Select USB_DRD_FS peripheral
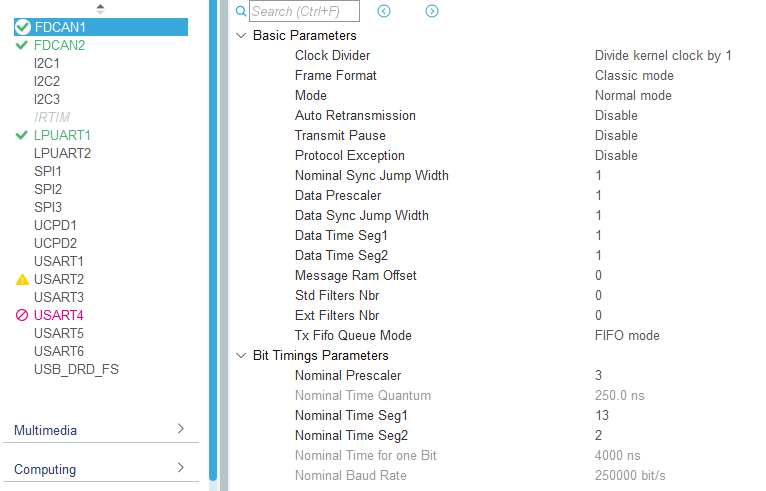The image size is (766, 491). tap(76, 369)
